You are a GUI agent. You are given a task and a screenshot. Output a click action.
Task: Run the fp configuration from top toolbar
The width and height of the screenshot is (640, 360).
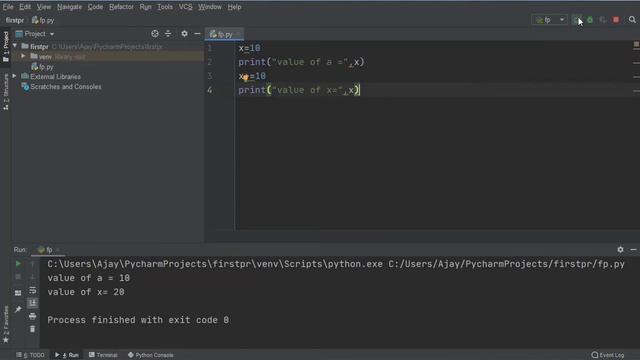point(576,20)
